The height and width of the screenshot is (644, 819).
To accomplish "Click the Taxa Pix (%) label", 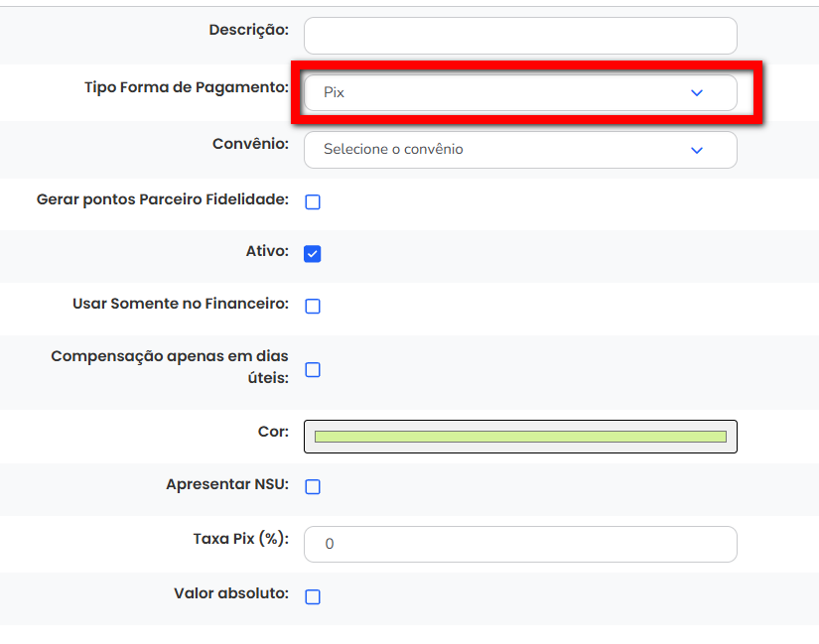I will point(240,539).
